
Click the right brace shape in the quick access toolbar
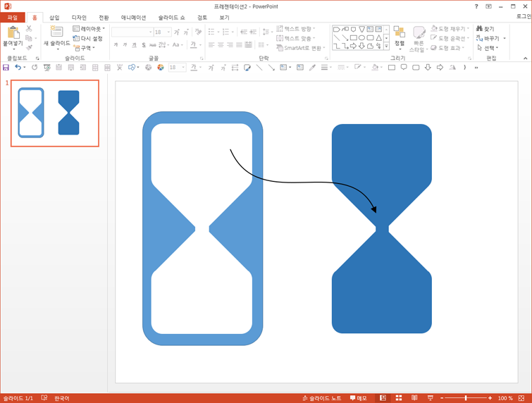coord(464,68)
